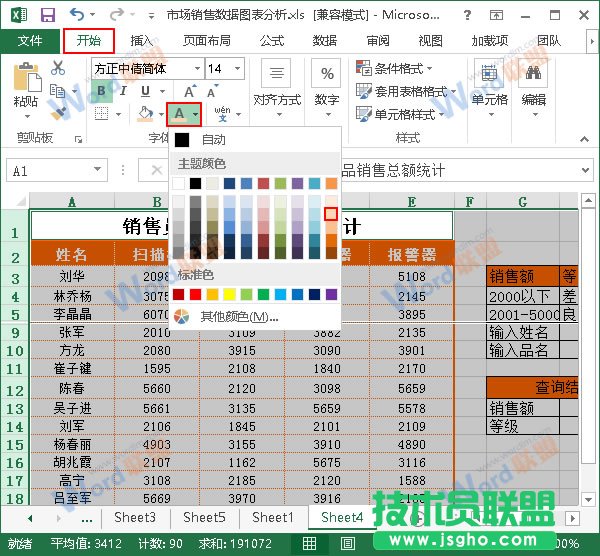The image size is (600, 556).
Task: Switch to the 数据 Data tab
Action: 325,40
